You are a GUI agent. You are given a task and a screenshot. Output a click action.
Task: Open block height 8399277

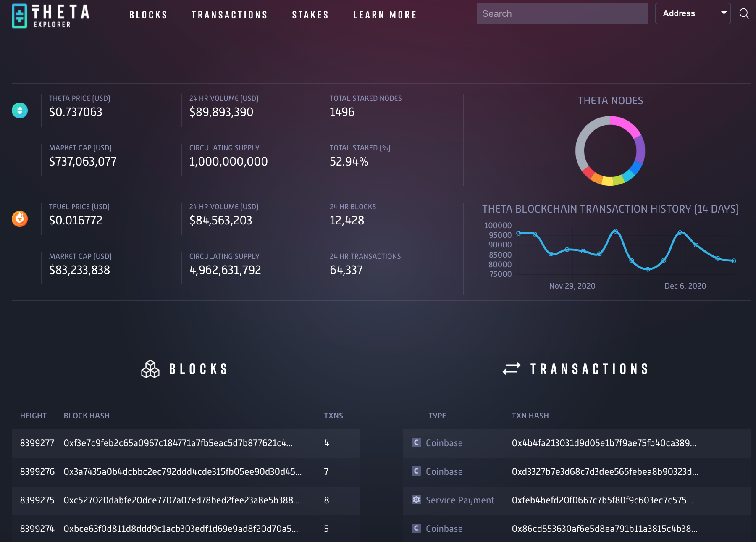37,443
